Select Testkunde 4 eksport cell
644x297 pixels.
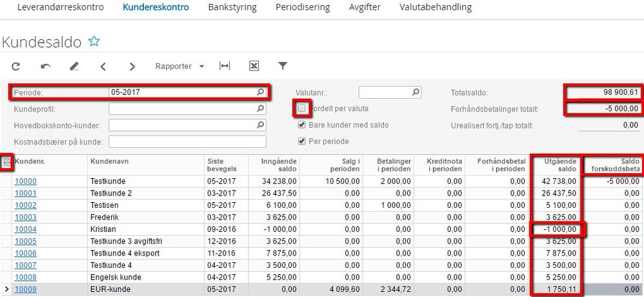point(146,254)
